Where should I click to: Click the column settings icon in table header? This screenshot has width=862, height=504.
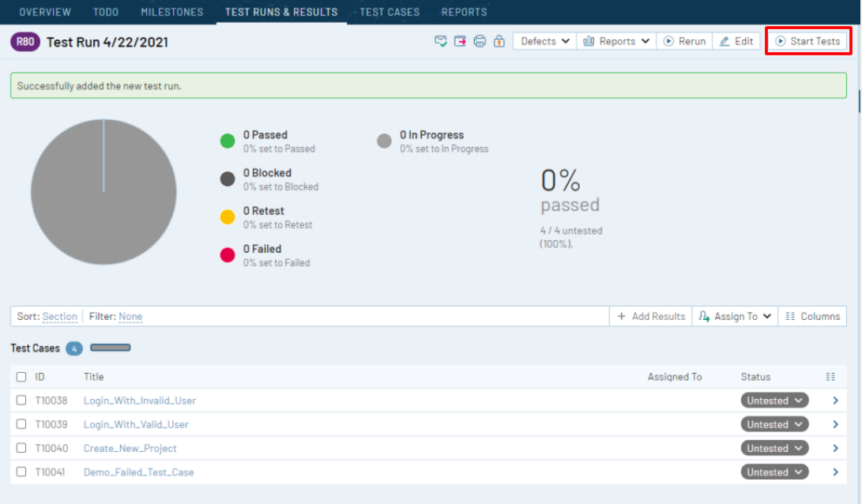tap(830, 377)
